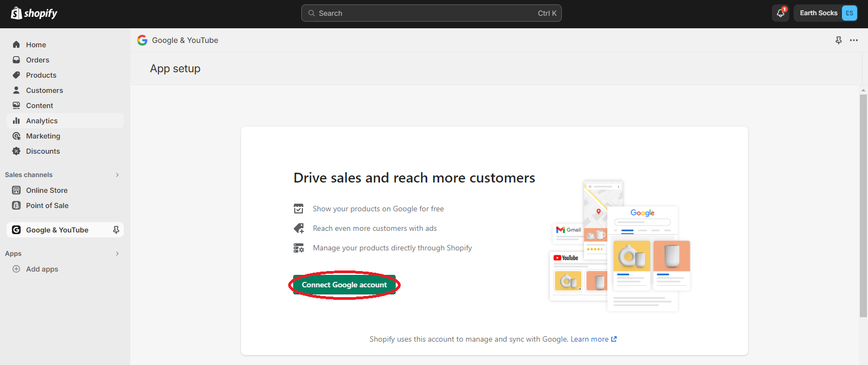Open Point of Sale channel

65,205
